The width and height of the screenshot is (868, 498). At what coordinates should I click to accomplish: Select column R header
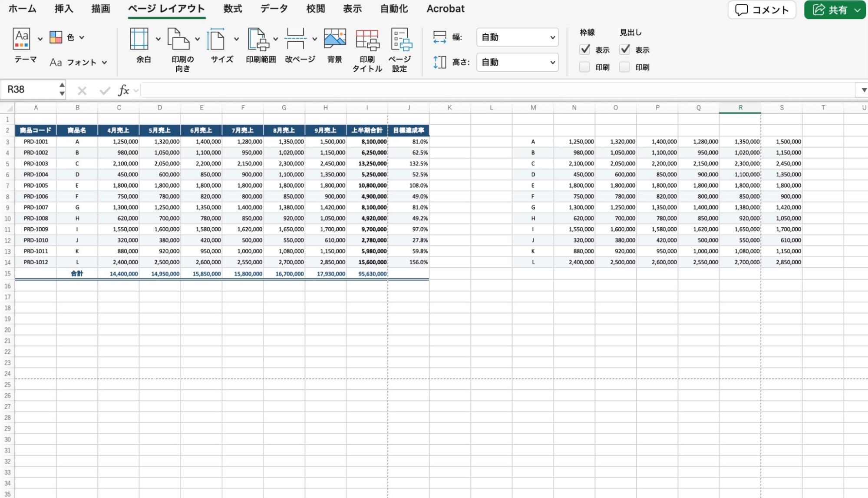tap(740, 108)
